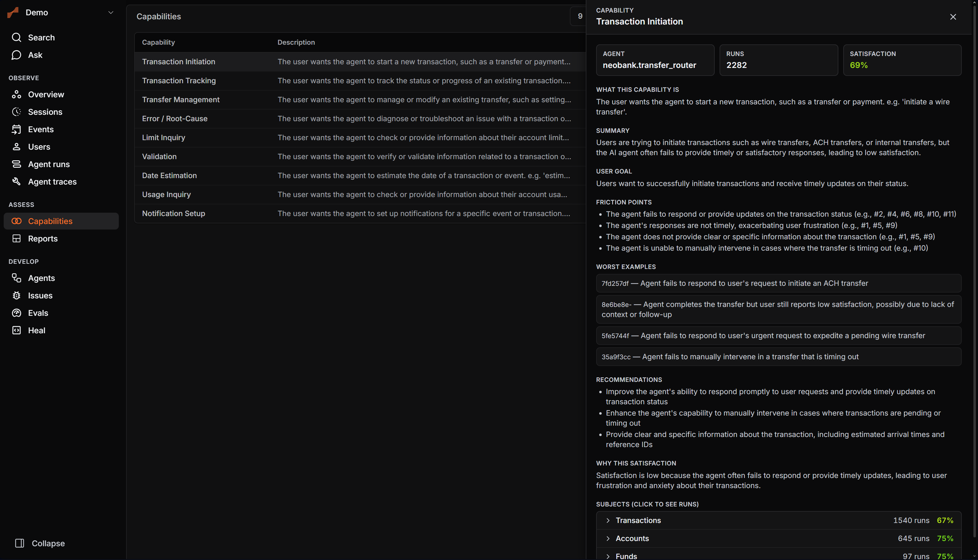978x560 pixels.
Task: Open worst example 7fd257df
Action: [x=778, y=283]
